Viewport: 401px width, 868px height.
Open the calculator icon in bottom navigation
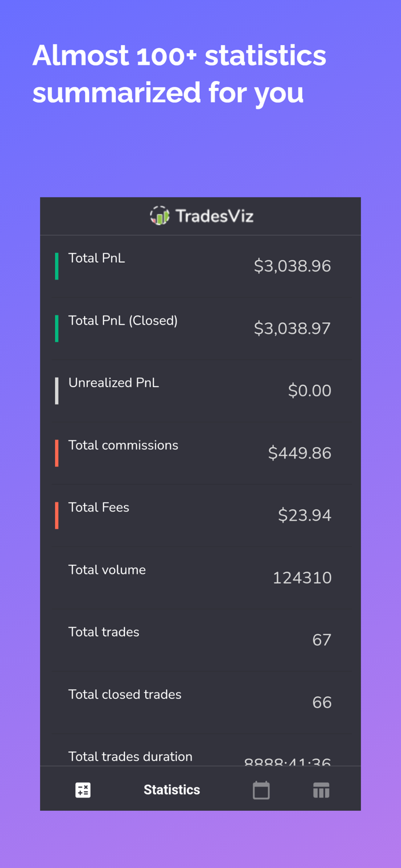tap(83, 789)
